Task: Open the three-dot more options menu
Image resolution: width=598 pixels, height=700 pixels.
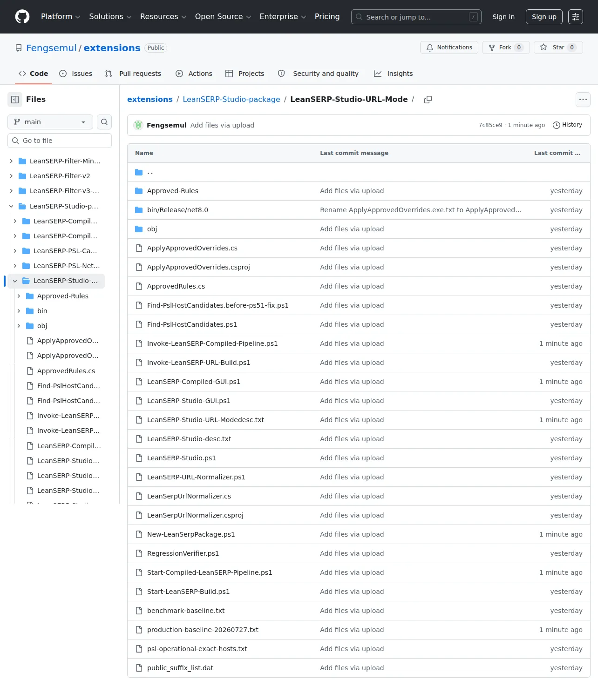Action: tap(583, 100)
